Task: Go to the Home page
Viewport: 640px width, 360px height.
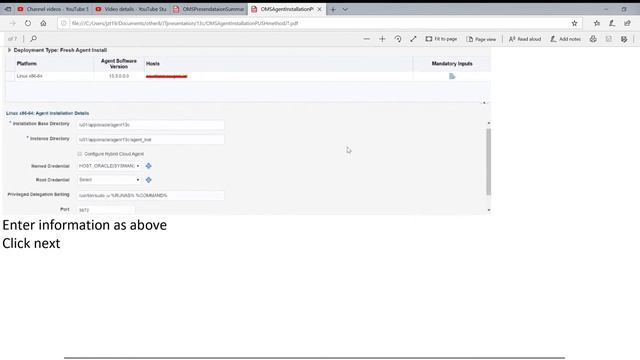Action: point(43,23)
